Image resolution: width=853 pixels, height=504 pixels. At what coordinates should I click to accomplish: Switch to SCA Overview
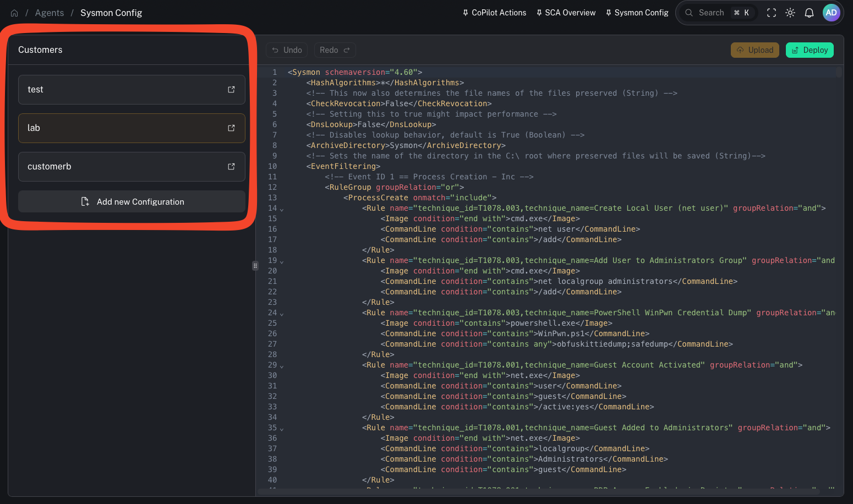[570, 13]
